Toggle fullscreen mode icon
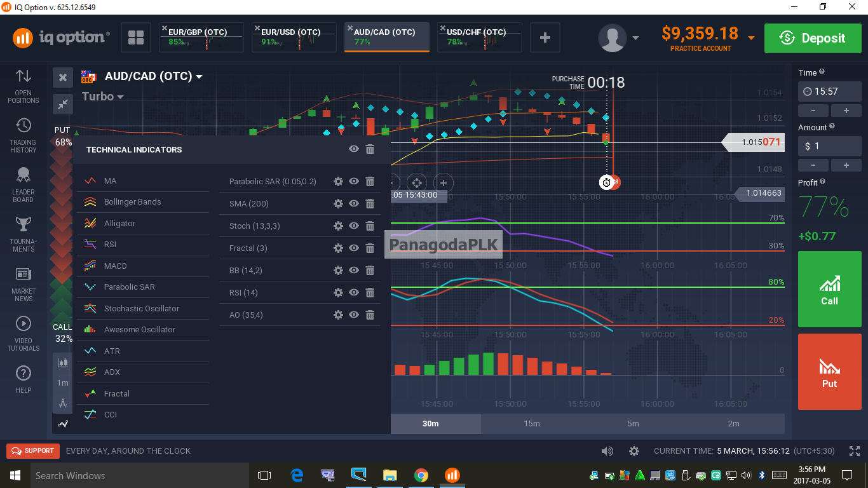Image resolution: width=868 pixels, height=488 pixels. [855, 451]
